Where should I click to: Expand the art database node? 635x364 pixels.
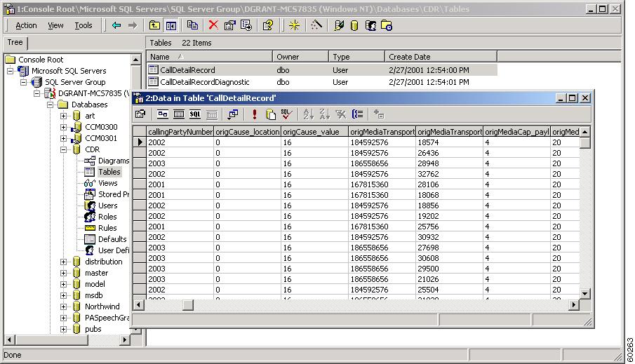pyautogui.click(x=64, y=116)
